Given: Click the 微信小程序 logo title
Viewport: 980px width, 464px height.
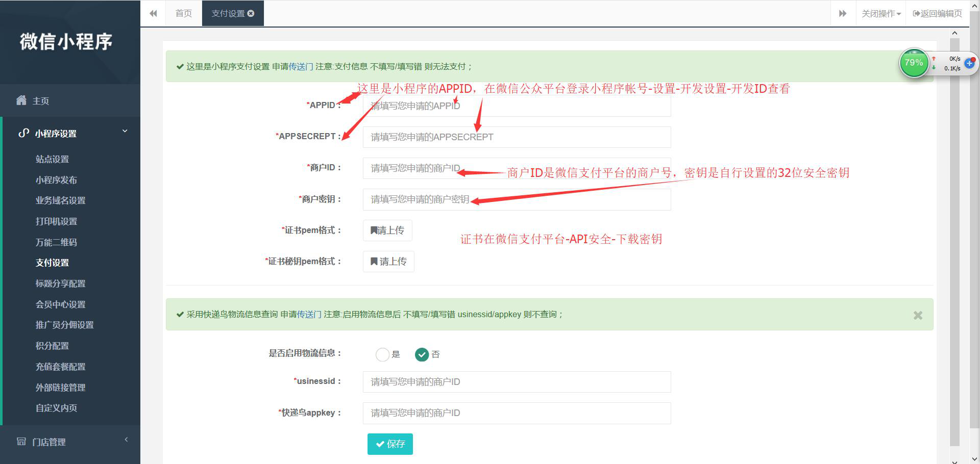Looking at the screenshot, I should click(66, 41).
